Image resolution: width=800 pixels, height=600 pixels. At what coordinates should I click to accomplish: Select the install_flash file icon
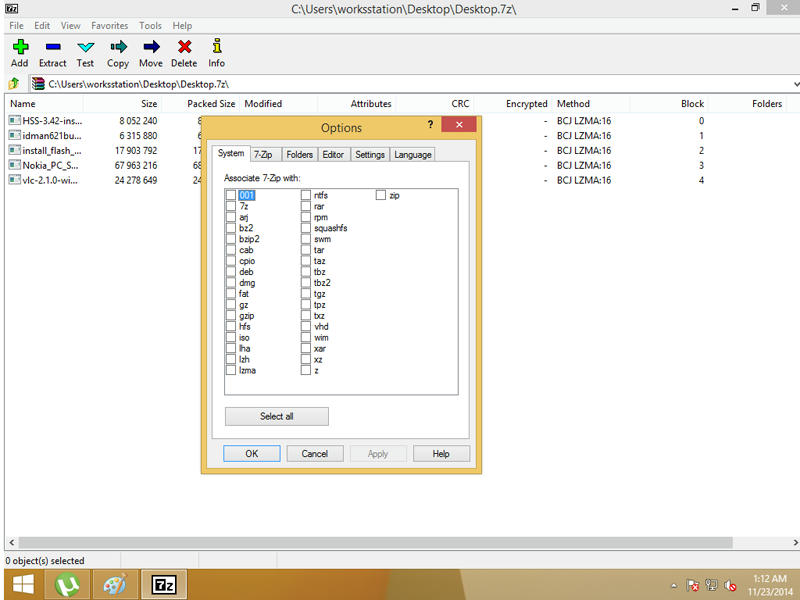coord(14,151)
